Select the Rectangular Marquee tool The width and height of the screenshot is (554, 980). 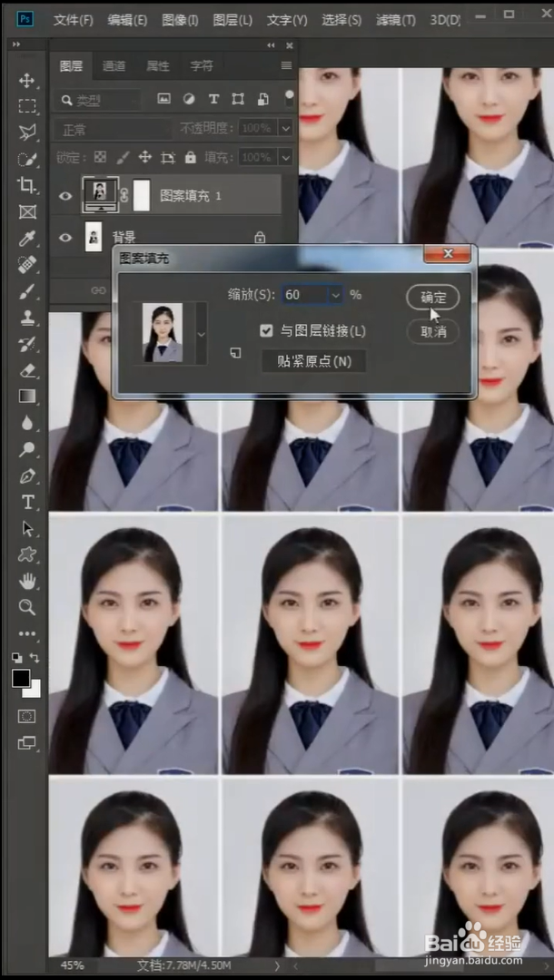tap(27, 106)
